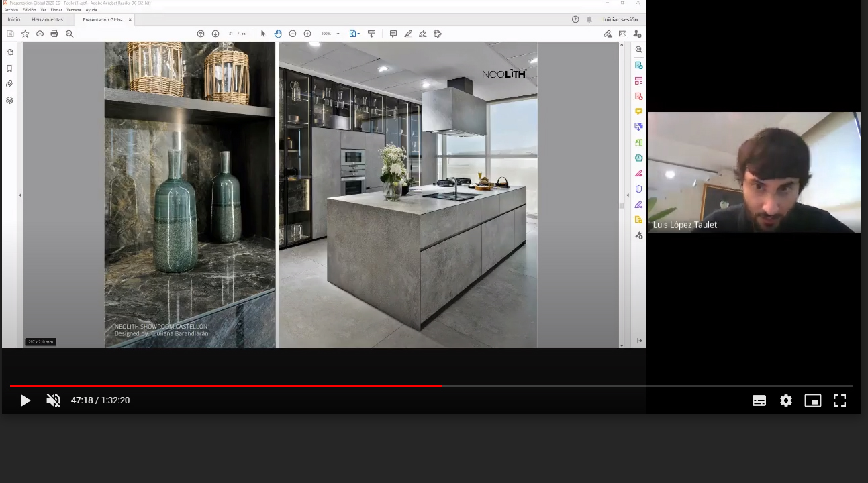
Task: Collapse the left navigation pane arrow
Action: pos(20,195)
